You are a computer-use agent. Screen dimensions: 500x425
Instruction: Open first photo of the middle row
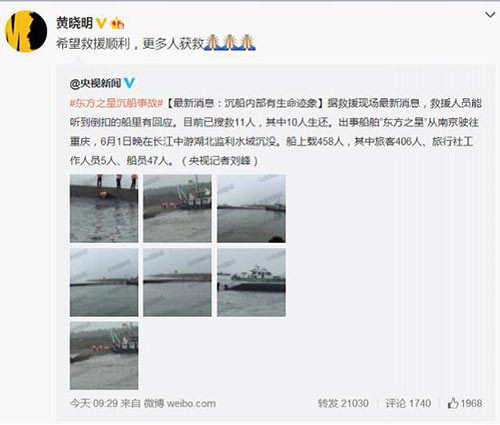(x=104, y=282)
